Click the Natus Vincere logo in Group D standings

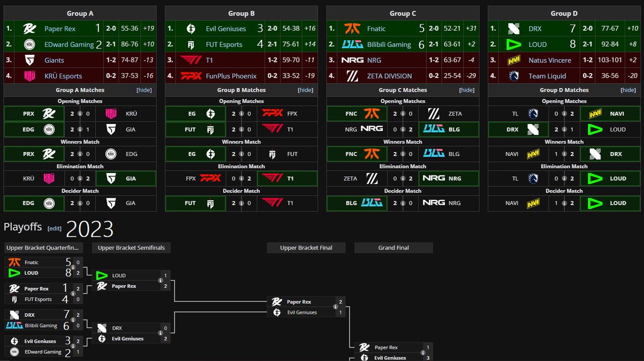(514, 60)
